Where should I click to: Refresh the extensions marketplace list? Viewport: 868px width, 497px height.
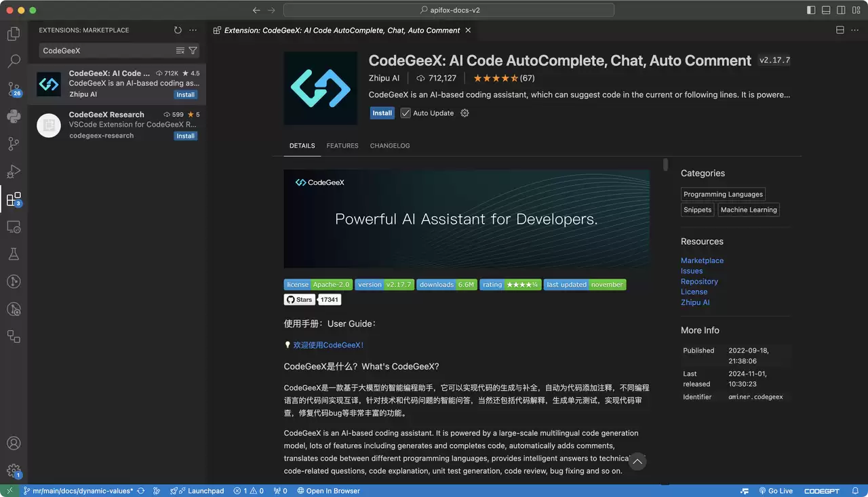[x=178, y=31]
